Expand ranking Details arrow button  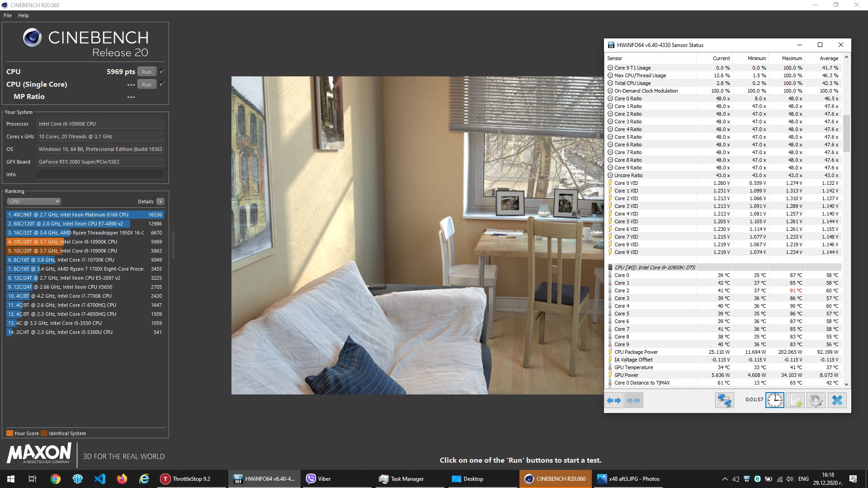pyautogui.click(x=160, y=202)
